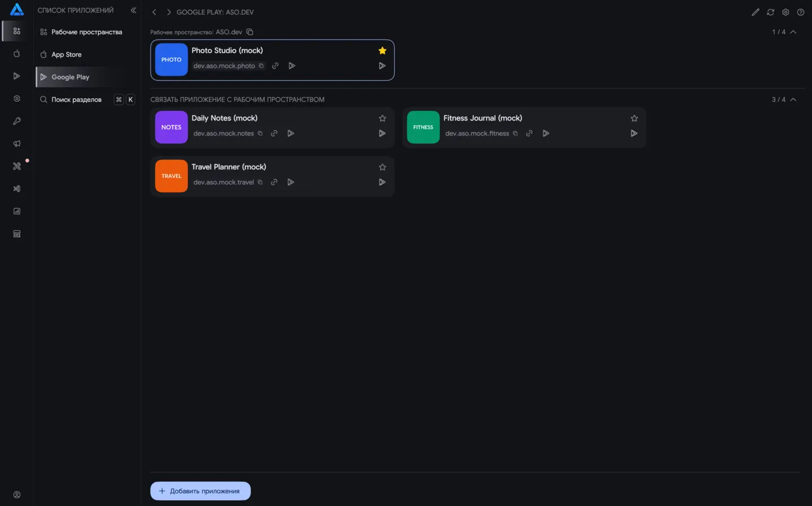Screen dimensions: 812x506
Task: Click the ASO.dev logo at top left
Action: coord(17,10)
